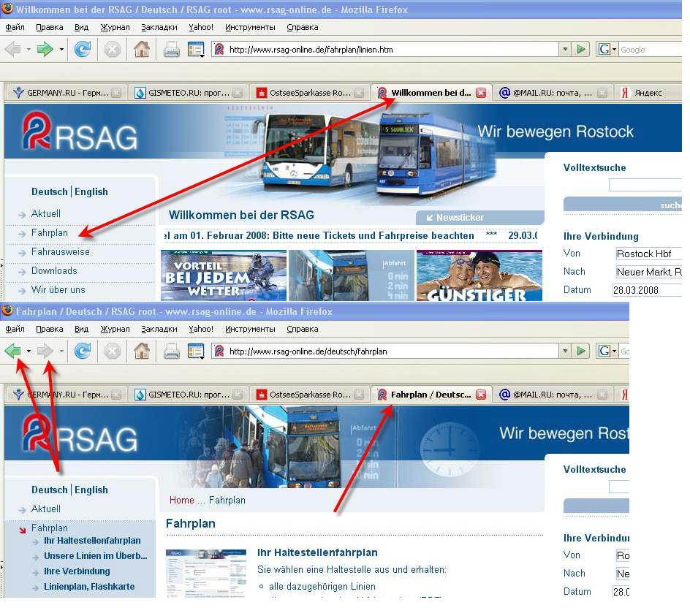
Task: Expand URL history dropdown in Willkommen window
Action: point(564,49)
